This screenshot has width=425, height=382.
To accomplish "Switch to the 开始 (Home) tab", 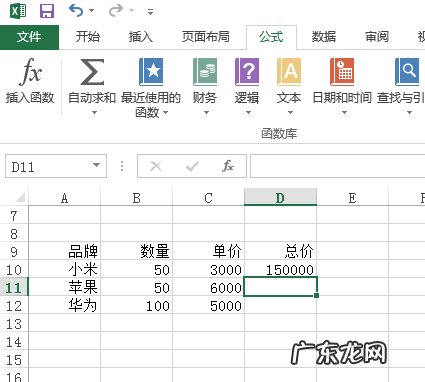I will [x=88, y=36].
